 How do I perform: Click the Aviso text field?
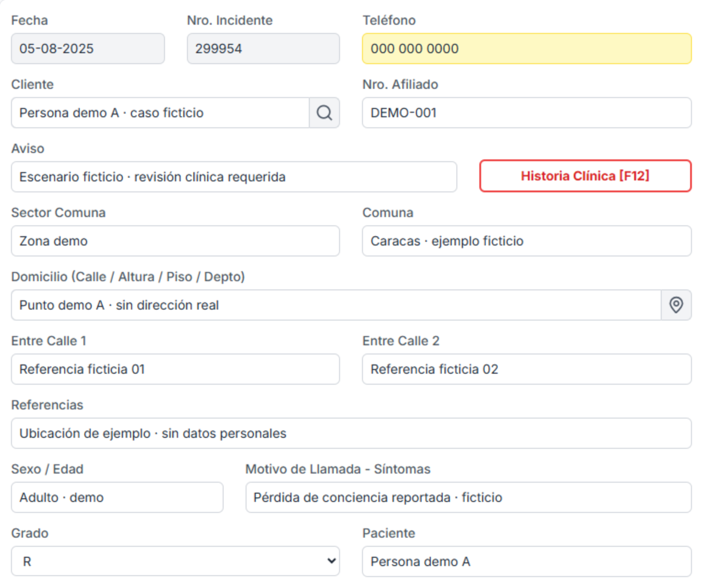tap(234, 177)
